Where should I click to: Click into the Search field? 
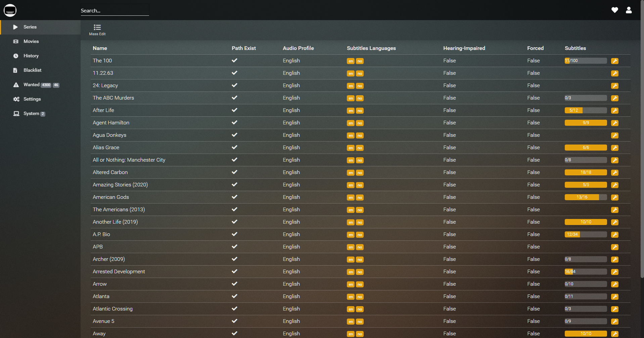coord(114,11)
